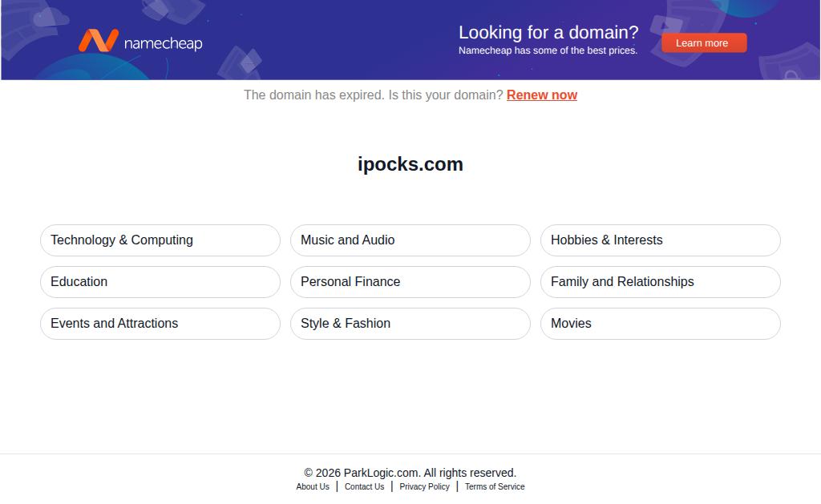The height and width of the screenshot is (504, 821).
Task: Click the Learn more button
Action: 704,43
